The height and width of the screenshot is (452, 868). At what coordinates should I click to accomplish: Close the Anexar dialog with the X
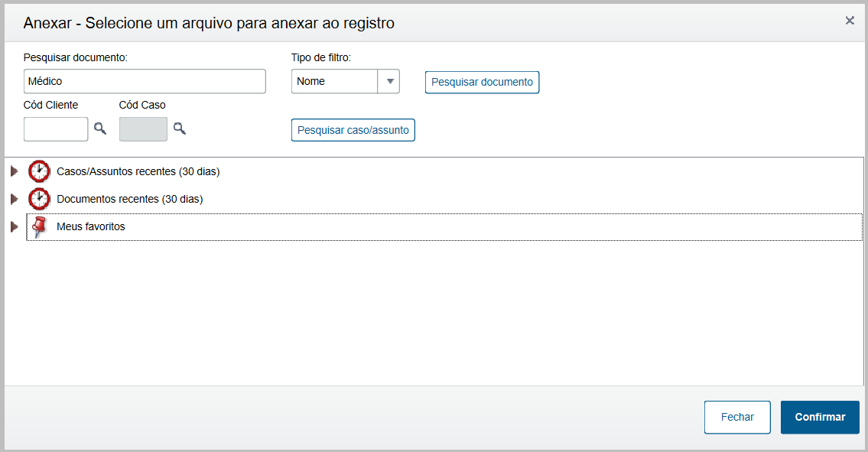pos(850,21)
